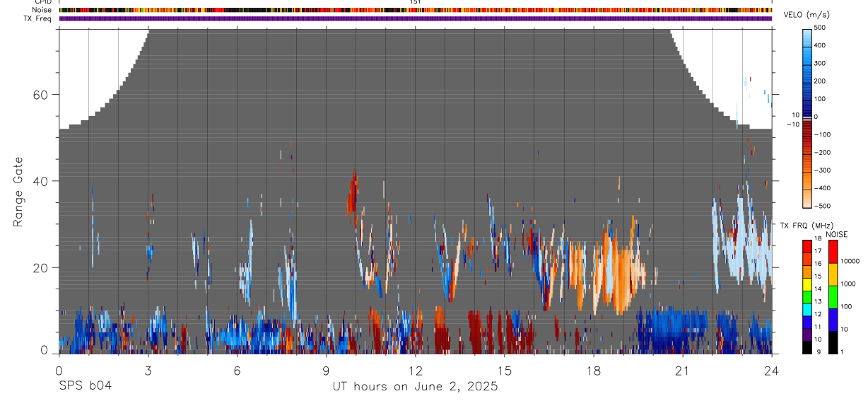Select the 100 noise tick label
Image resolution: width=868 pixels, height=401 pixels.
click(847, 307)
